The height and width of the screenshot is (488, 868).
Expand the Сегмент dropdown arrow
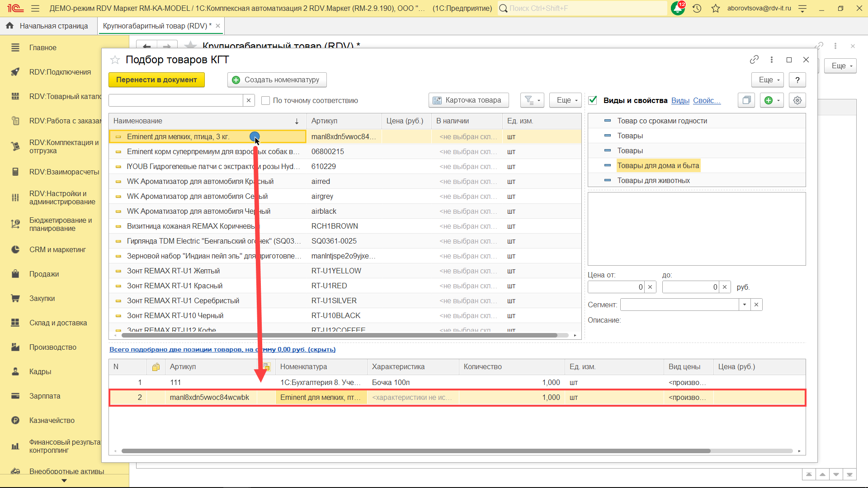pos(744,305)
